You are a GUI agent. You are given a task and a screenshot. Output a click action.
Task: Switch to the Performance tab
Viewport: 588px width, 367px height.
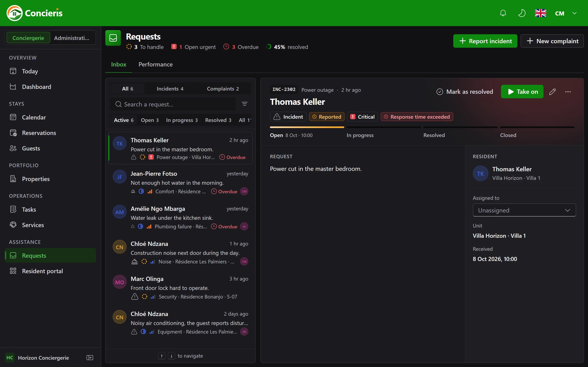click(x=156, y=64)
